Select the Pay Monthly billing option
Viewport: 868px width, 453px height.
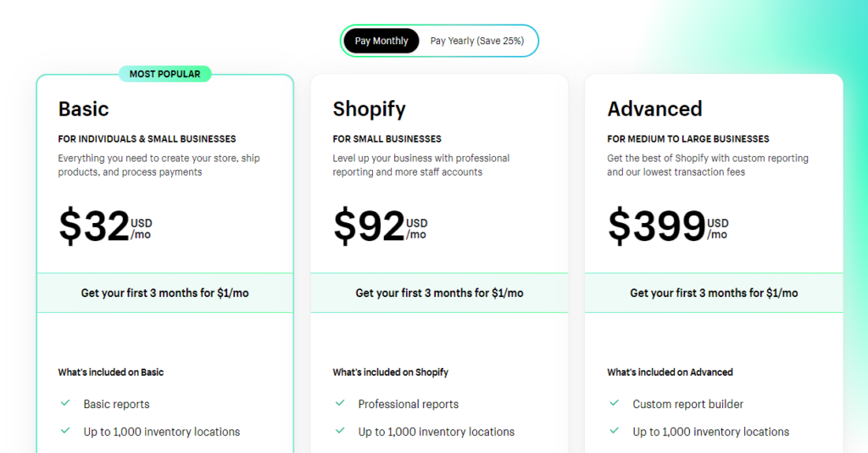(x=381, y=41)
